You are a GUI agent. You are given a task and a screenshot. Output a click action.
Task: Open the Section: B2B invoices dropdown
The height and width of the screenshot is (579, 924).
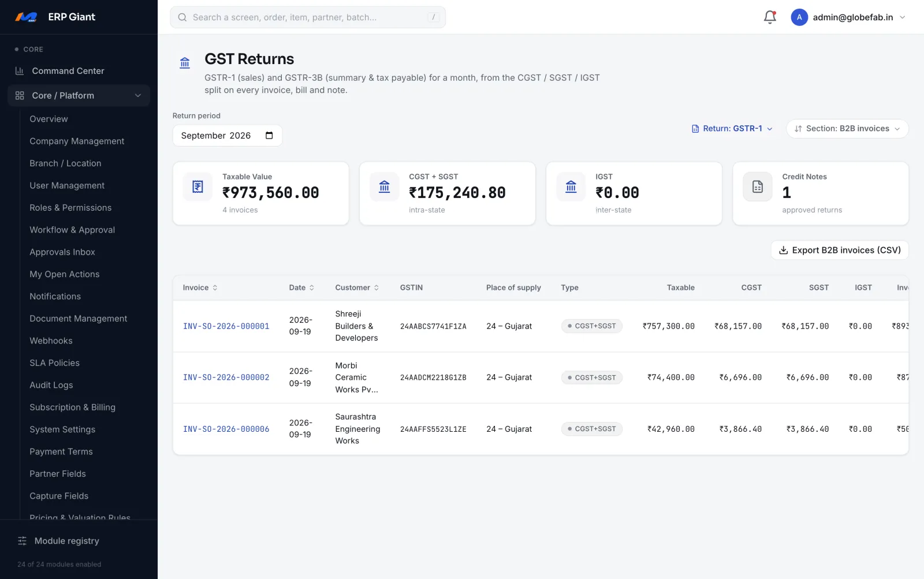pos(847,129)
